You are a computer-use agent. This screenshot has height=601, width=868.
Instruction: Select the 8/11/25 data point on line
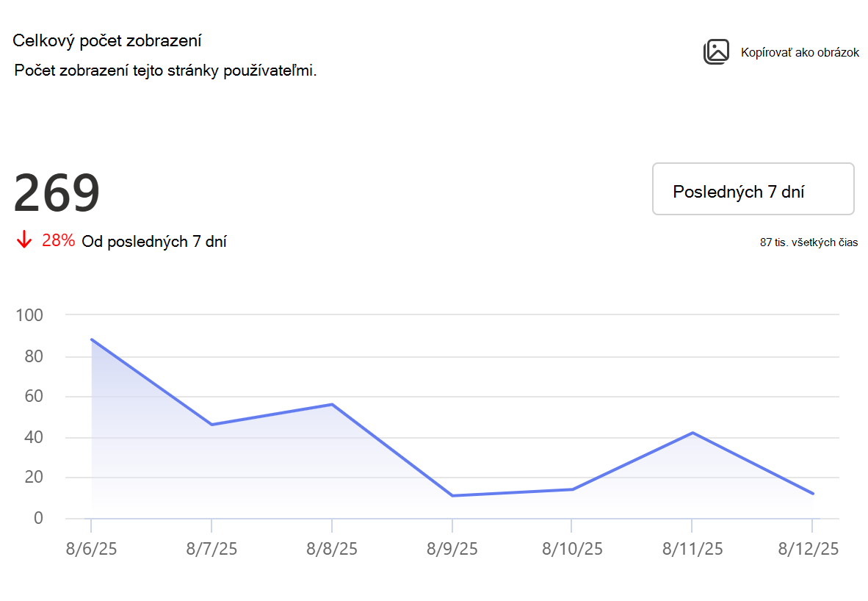coord(692,433)
